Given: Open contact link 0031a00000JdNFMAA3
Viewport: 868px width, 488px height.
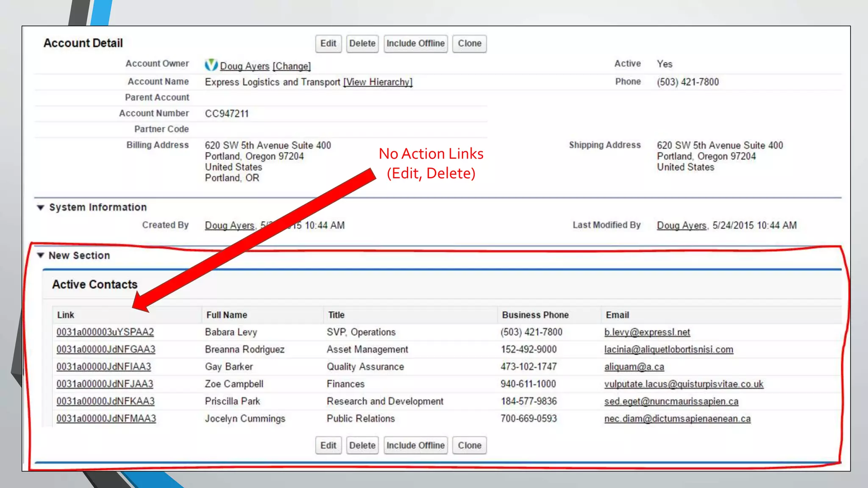Looking at the screenshot, I should click(x=106, y=419).
